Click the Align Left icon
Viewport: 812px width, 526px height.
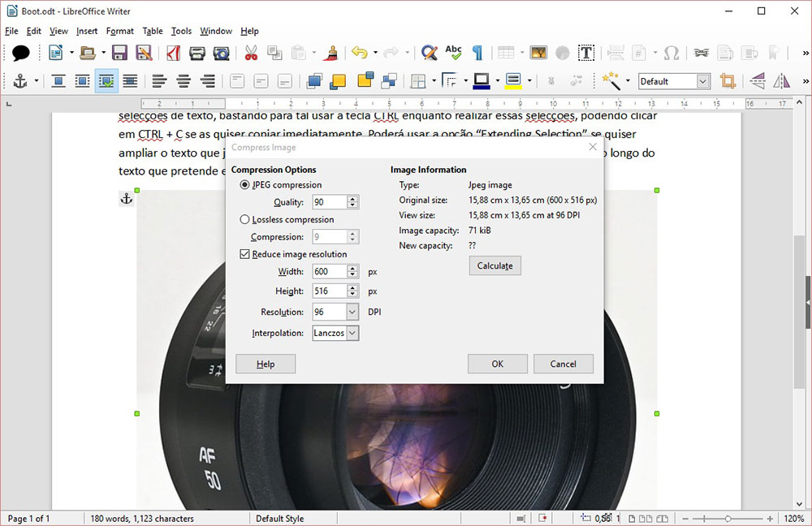click(x=159, y=81)
